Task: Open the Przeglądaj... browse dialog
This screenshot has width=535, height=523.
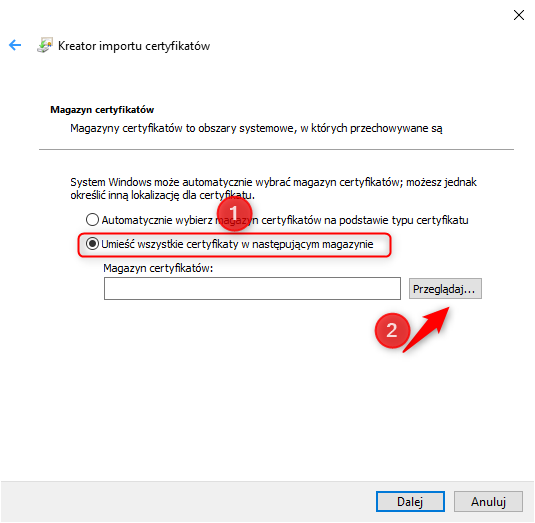Action: (x=445, y=289)
